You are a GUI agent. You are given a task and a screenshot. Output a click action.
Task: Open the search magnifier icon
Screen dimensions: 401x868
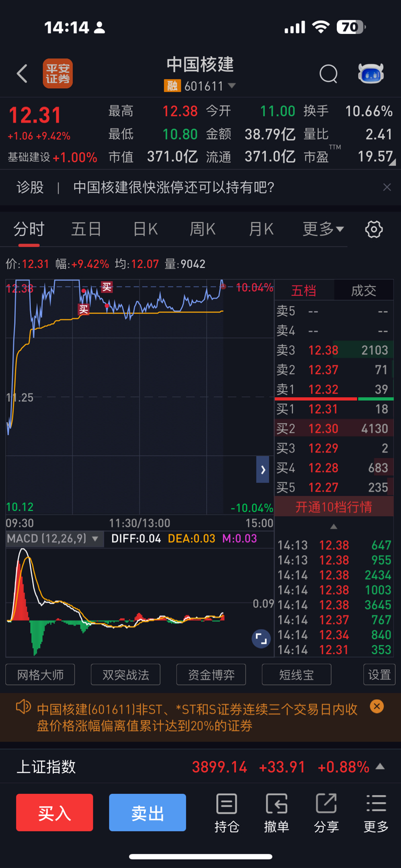tap(328, 74)
